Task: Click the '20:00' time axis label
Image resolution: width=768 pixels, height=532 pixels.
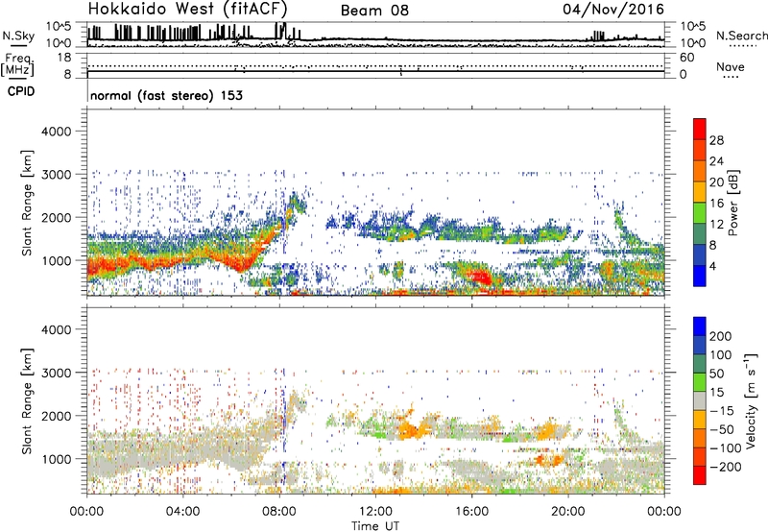Action: (567, 512)
